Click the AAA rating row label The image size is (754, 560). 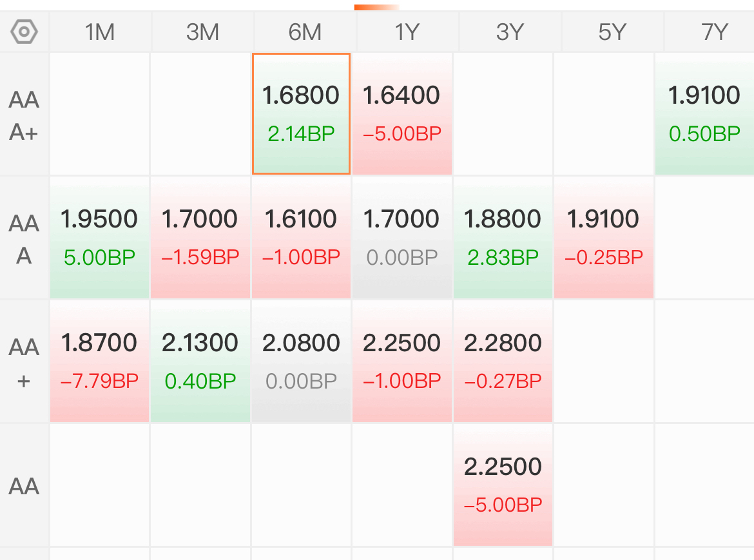[x=24, y=239]
